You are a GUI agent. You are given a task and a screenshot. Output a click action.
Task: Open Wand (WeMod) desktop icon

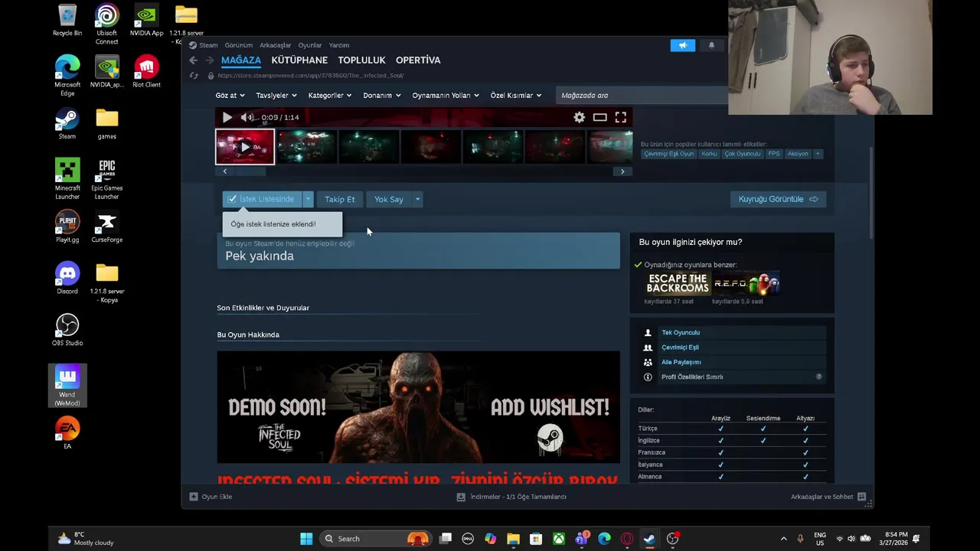coord(67,386)
